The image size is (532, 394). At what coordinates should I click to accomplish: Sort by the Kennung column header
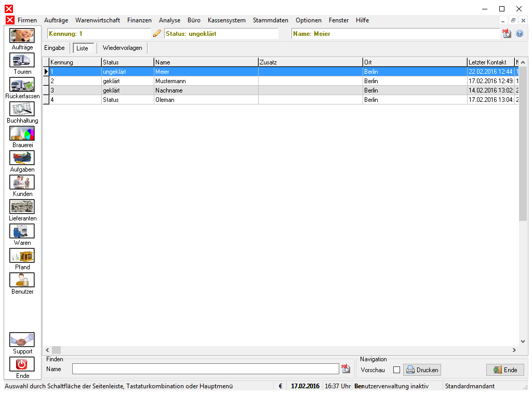click(75, 62)
